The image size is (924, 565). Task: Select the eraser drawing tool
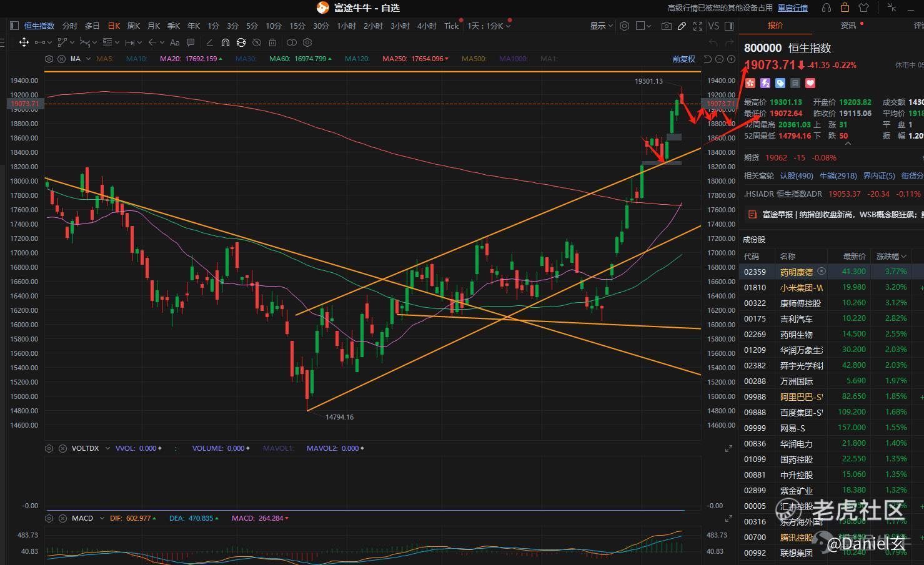point(209,42)
